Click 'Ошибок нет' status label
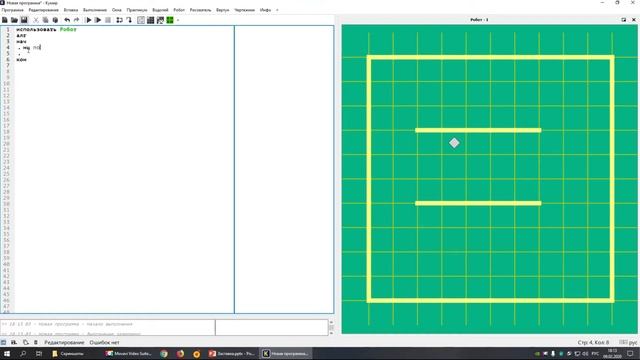This screenshot has width=640, height=360. [x=104, y=342]
